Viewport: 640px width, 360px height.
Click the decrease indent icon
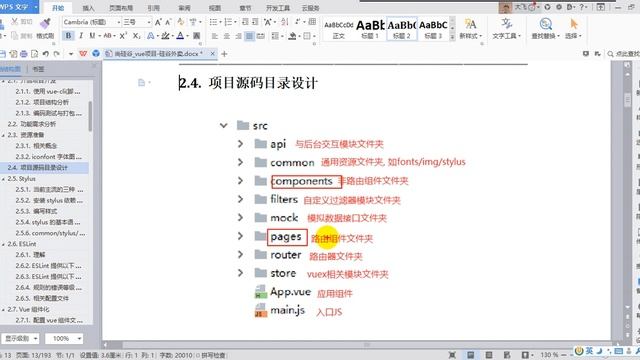click(x=245, y=22)
